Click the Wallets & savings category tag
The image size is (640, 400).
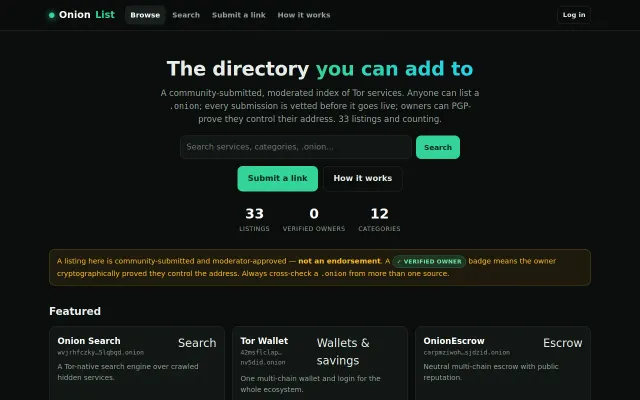[343, 351]
